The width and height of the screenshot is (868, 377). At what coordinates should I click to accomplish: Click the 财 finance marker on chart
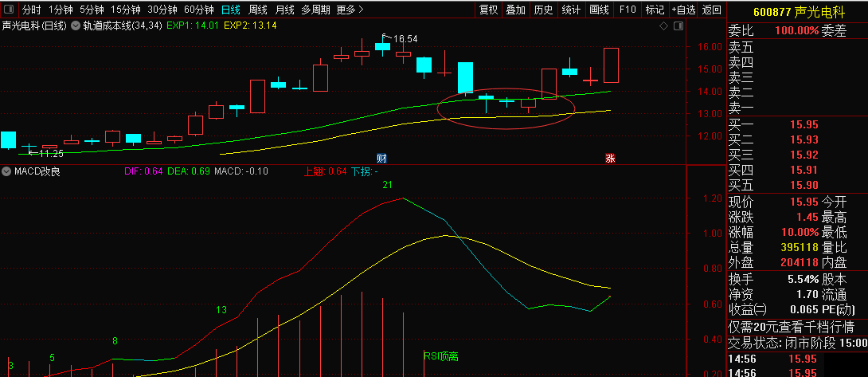(381, 158)
